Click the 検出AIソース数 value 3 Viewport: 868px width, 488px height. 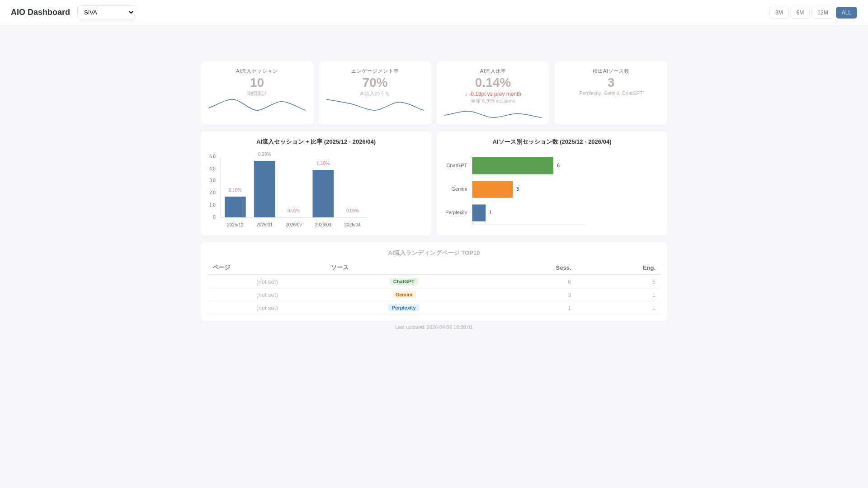[611, 83]
